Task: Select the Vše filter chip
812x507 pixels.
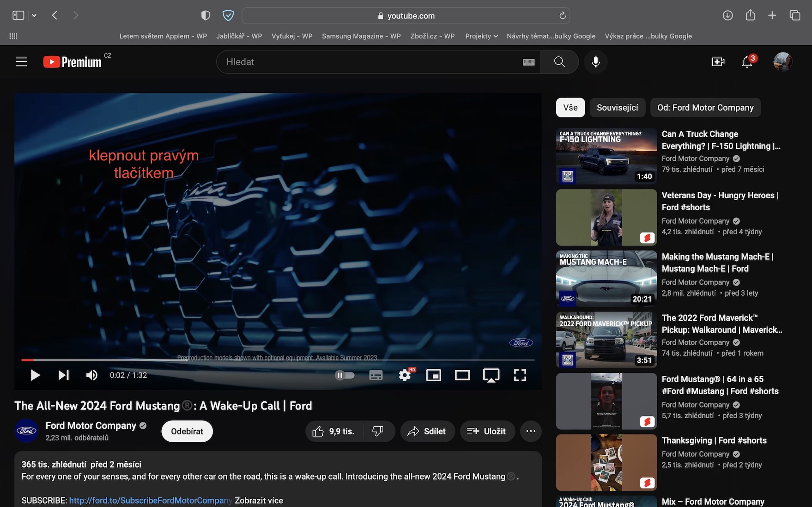Action: click(570, 108)
